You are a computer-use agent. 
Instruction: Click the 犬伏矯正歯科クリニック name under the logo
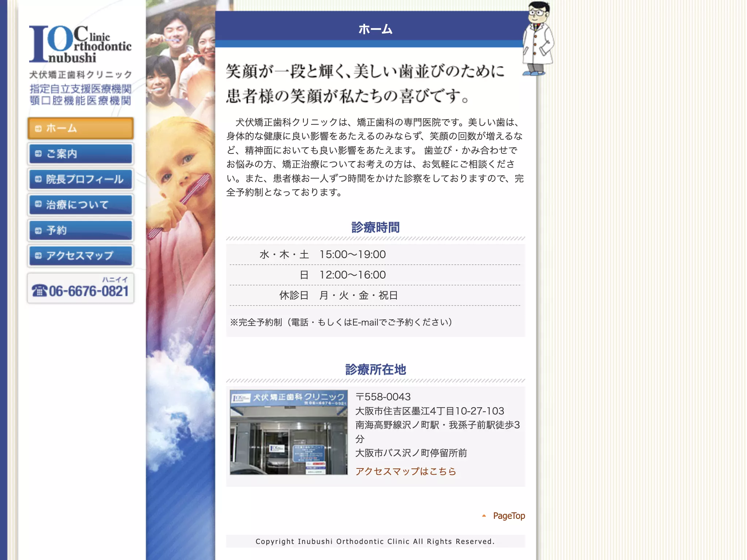click(81, 75)
